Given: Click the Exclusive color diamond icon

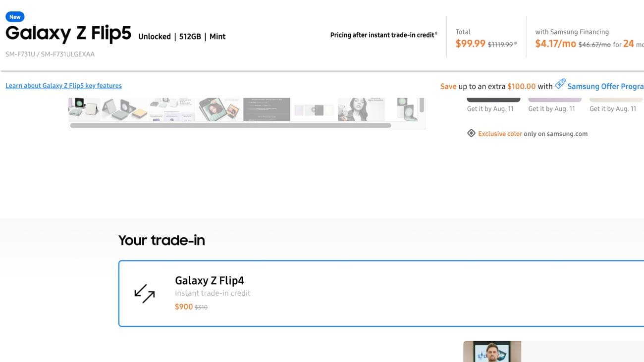Looking at the screenshot, I should (471, 133).
